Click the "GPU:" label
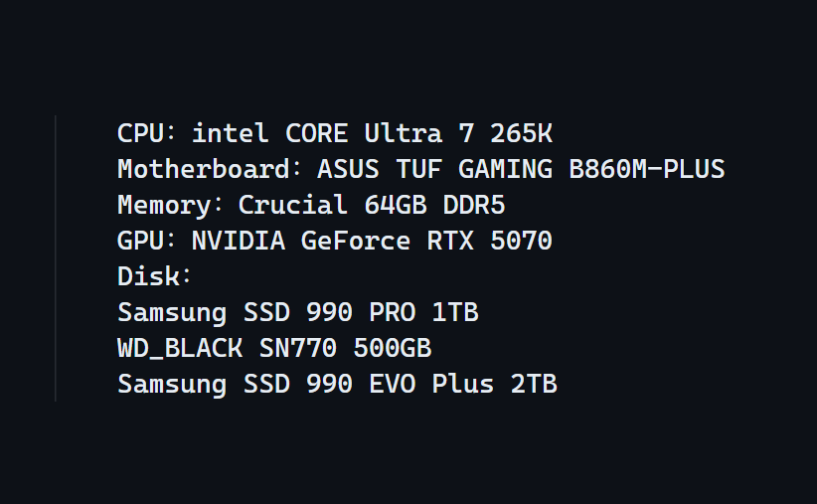This screenshot has width=817, height=504. point(147,241)
